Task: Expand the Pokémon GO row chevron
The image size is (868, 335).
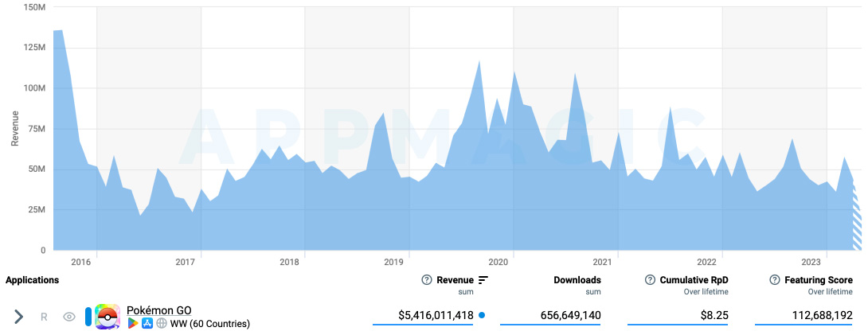Action: tap(19, 316)
